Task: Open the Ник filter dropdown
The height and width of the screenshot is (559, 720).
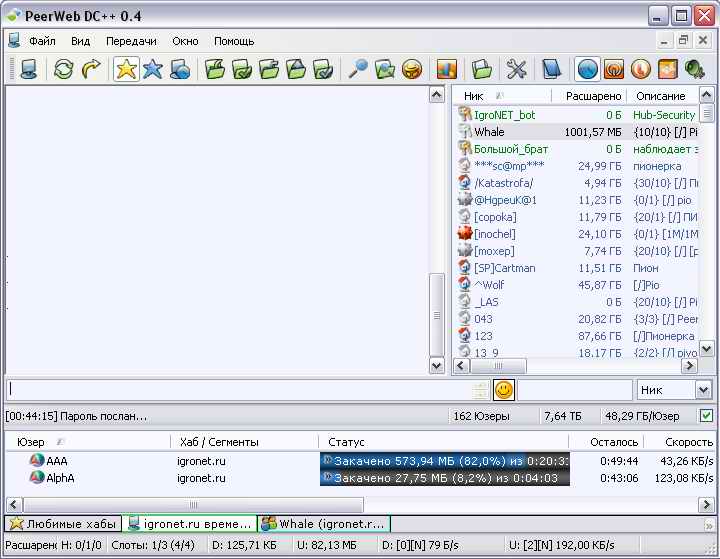Action: [703, 390]
